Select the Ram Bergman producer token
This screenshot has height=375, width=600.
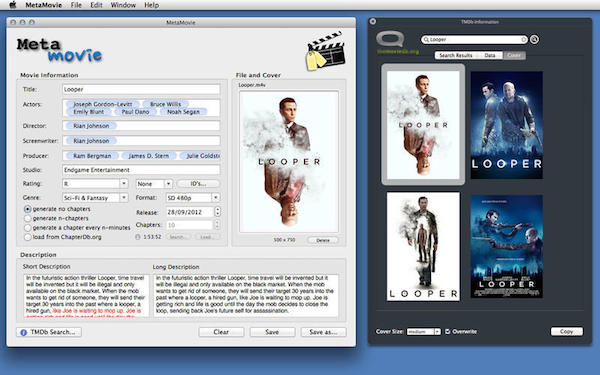[x=92, y=156]
